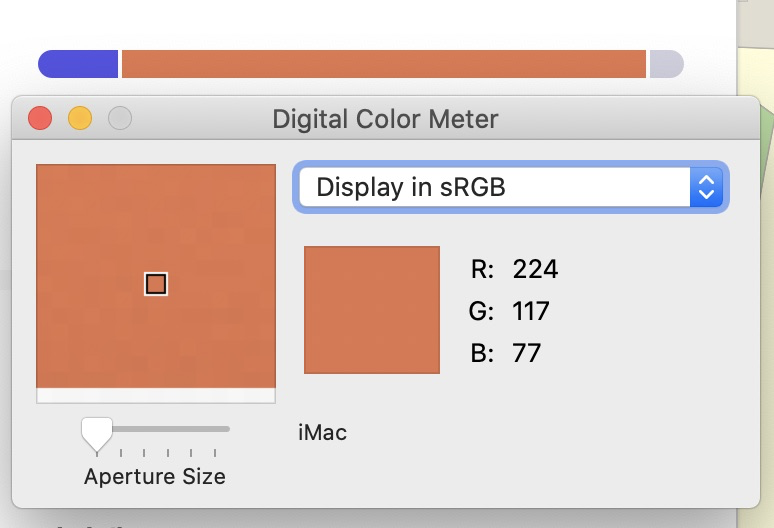Click the Aperture Size label
774x528 pixels.
[155, 477]
